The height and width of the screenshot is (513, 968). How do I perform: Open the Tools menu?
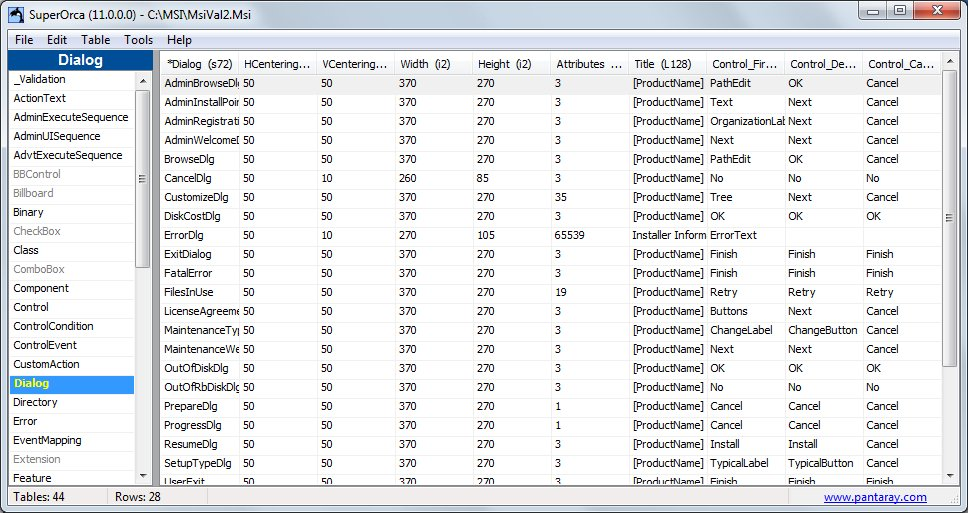tap(138, 40)
